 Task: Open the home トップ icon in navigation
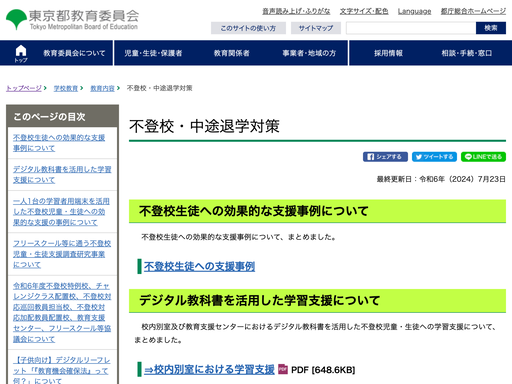[21, 53]
